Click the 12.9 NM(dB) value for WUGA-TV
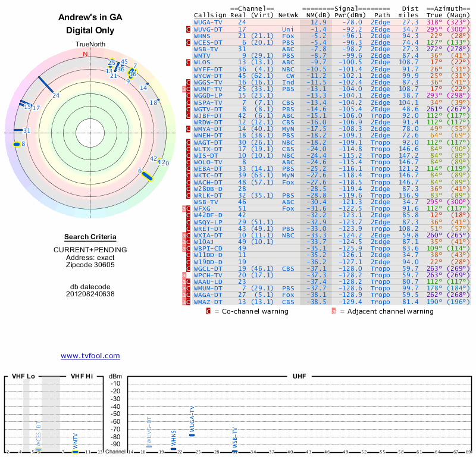 [x=318, y=23]
